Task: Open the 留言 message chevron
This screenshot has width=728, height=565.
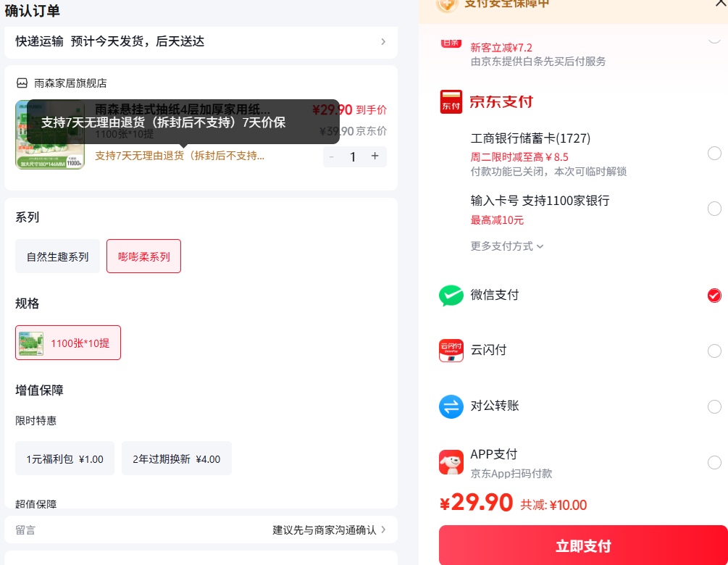Action: click(383, 530)
